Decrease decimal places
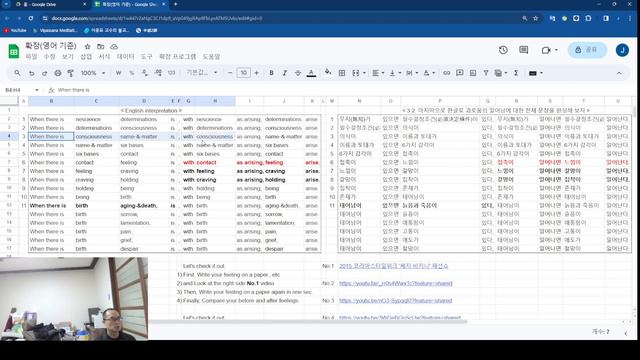 point(144,73)
